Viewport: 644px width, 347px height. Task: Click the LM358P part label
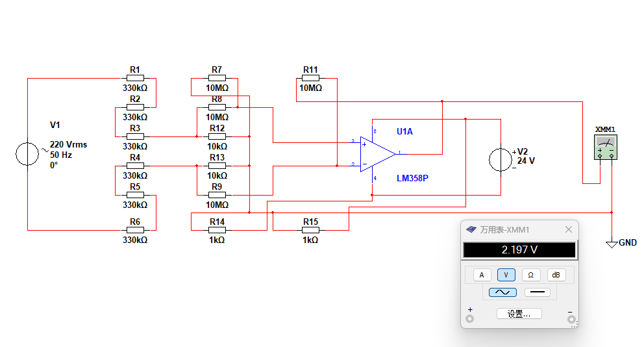pos(412,178)
